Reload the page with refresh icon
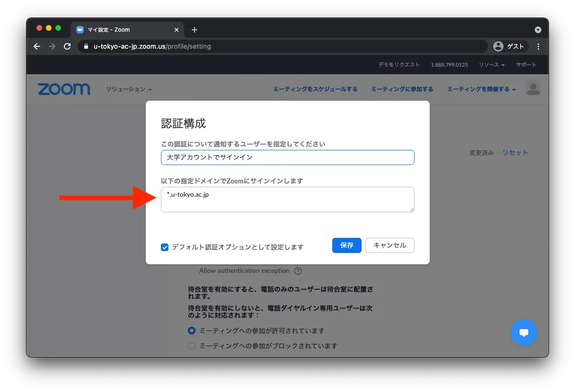The image size is (575, 392). point(67,46)
